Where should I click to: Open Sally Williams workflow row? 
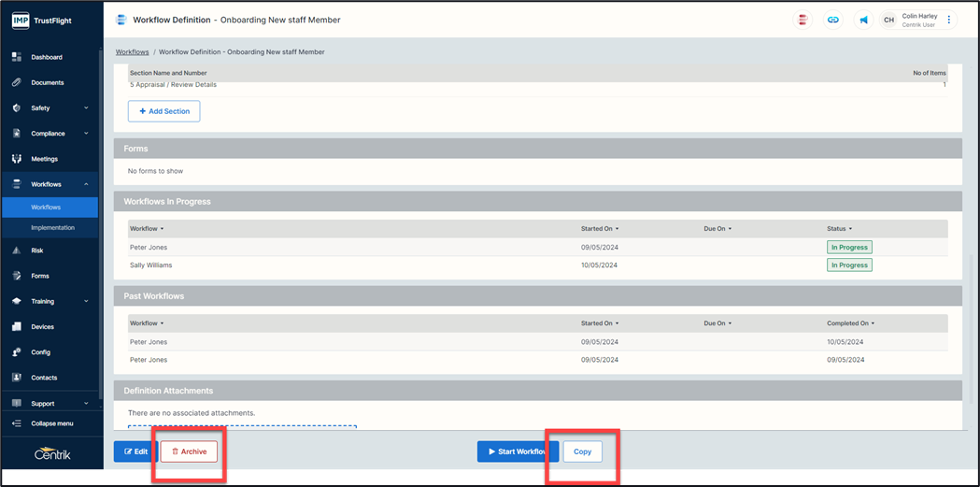coord(151,265)
